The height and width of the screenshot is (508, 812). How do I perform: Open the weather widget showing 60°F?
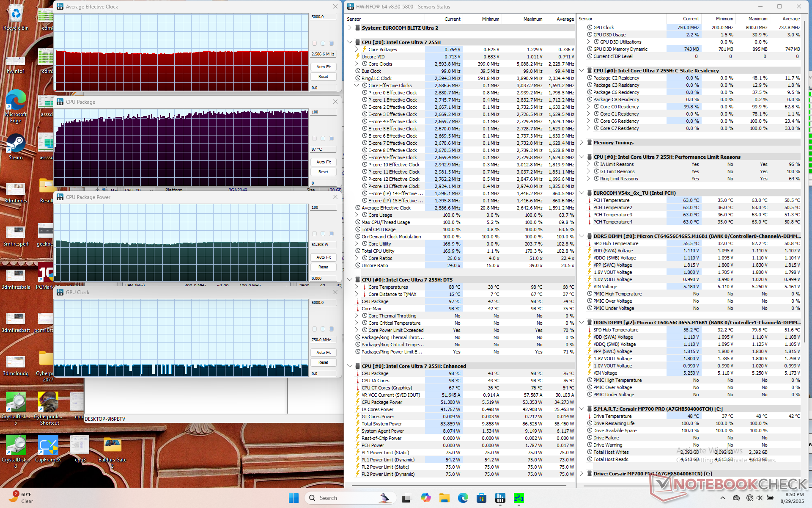pyautogui.click(x=21, y=498)
